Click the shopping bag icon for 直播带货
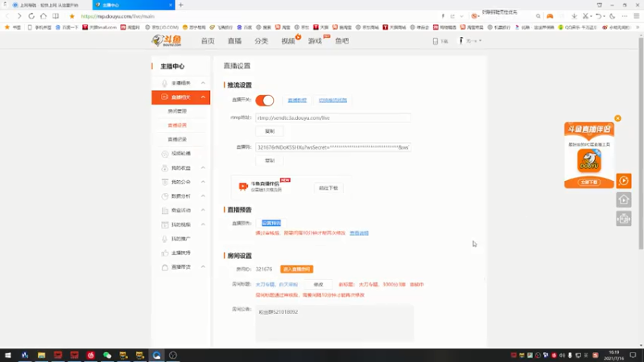This screenshot has height=362, width=644. [165, 267]
